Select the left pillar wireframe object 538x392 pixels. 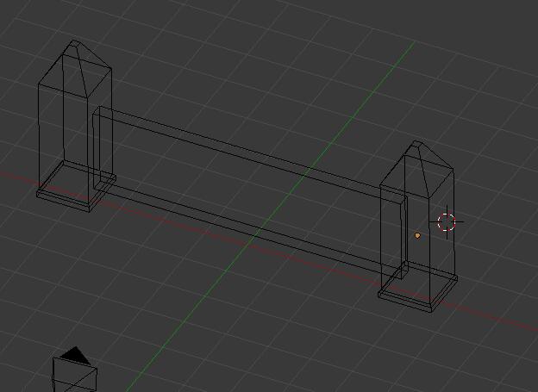[76, 126]
